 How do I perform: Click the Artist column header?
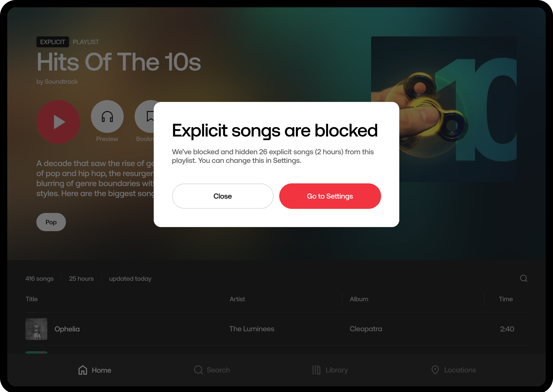(237, 299)
